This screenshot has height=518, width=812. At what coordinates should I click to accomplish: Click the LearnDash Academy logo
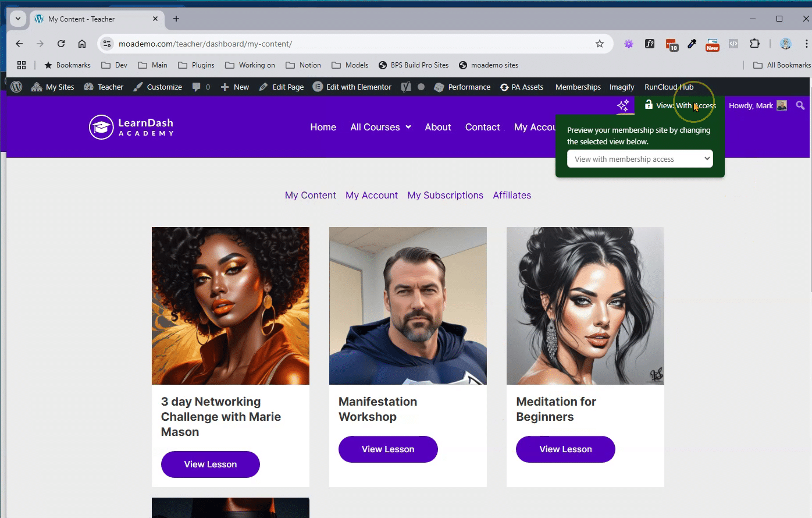click(x=131, y=127)
